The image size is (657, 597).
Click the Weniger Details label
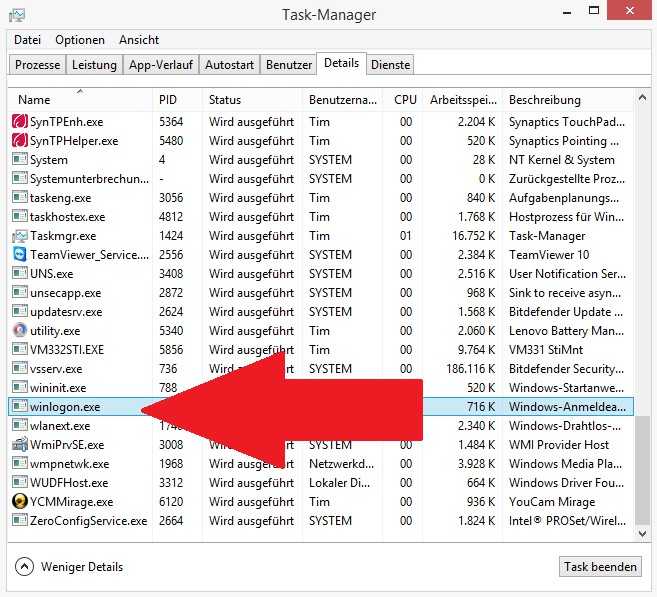tap(82, 567)
